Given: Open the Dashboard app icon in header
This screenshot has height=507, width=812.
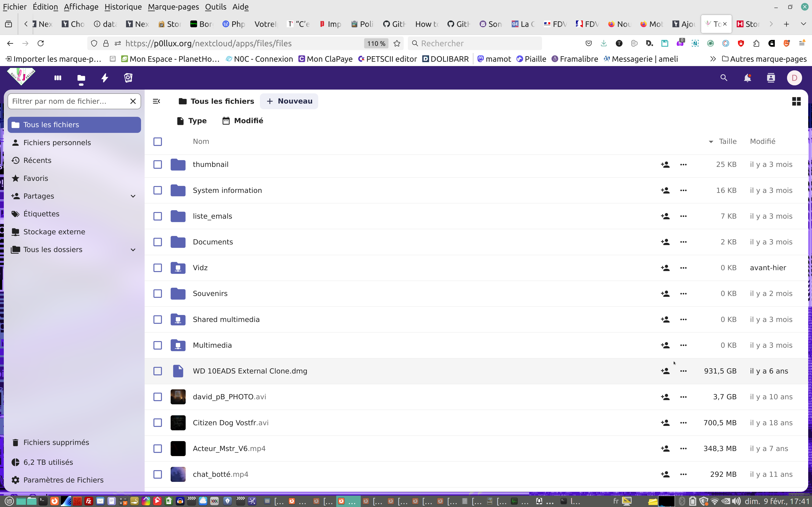Looking at the screenshot, I should click(58, 78).
